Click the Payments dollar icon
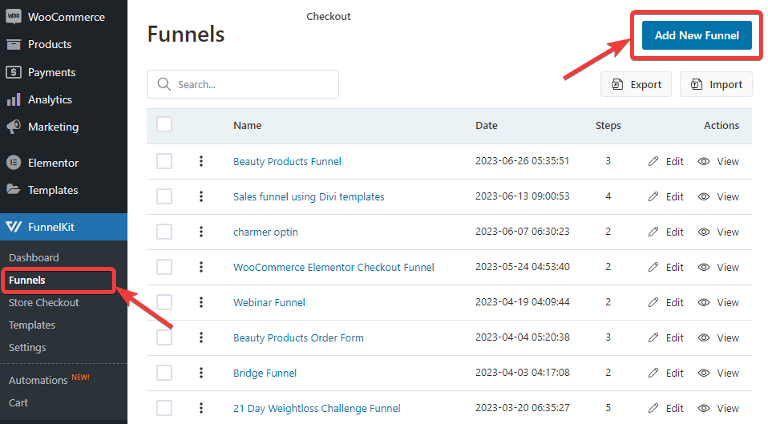This screenshot has width=768, height=424. pos(13,72)
